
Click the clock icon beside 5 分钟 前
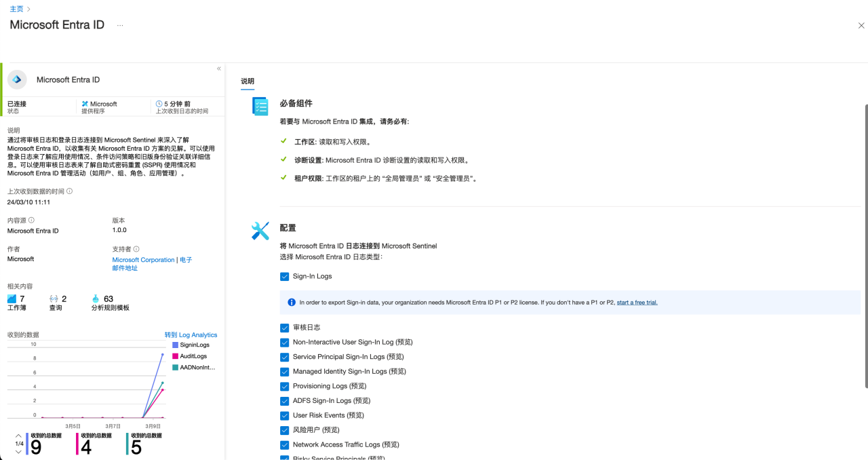[159, 104]
